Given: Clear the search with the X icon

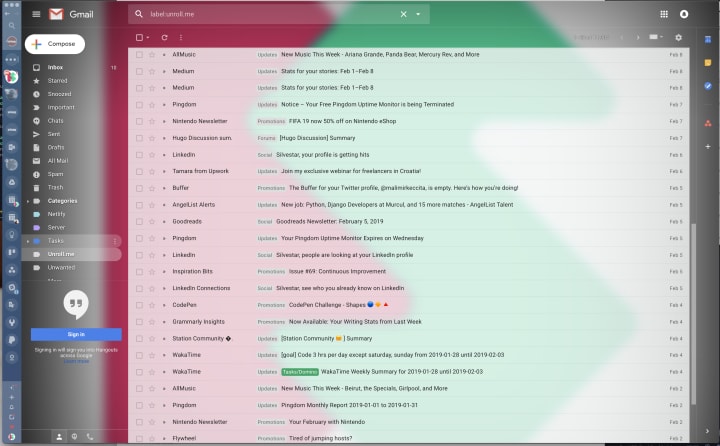Looking at the screenshot, I should pyautogui.click(x=403, y=14).
